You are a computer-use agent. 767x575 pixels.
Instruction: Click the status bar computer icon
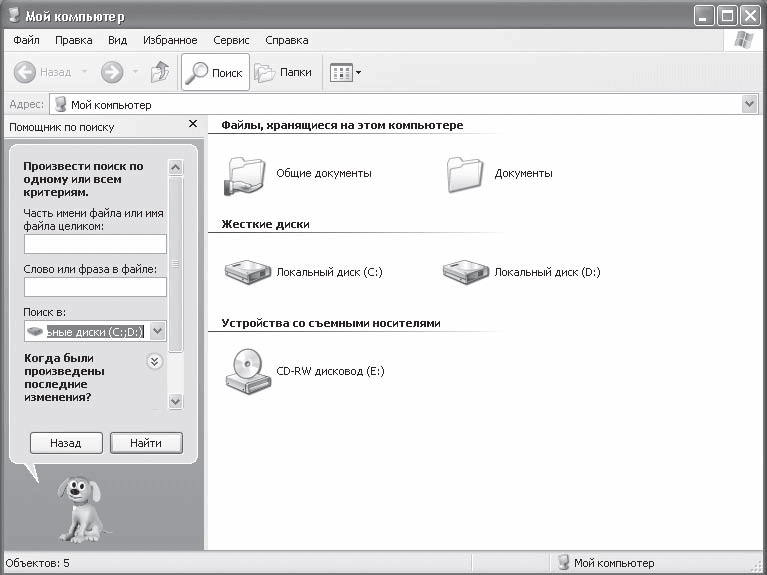pyautogui.click(x=564, y=562)
